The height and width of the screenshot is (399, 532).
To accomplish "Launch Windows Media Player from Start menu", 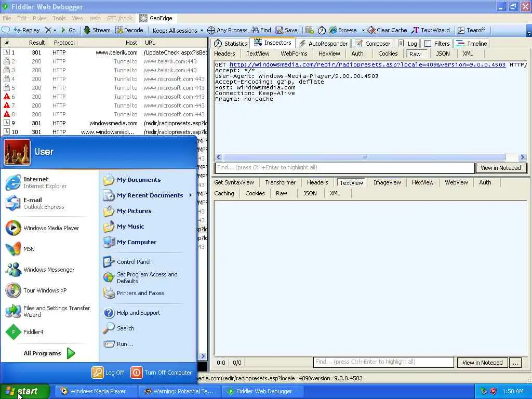I will point(48,228).
